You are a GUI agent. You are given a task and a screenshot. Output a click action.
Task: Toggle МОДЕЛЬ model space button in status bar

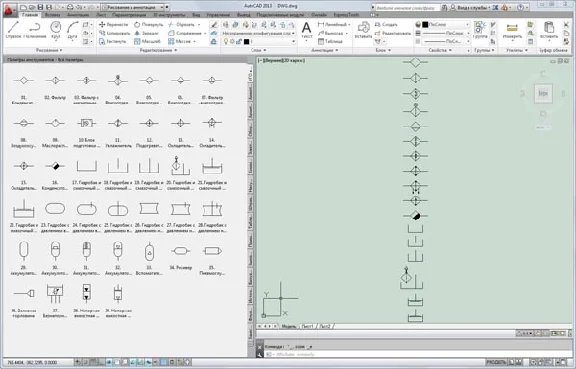(496, 363)
